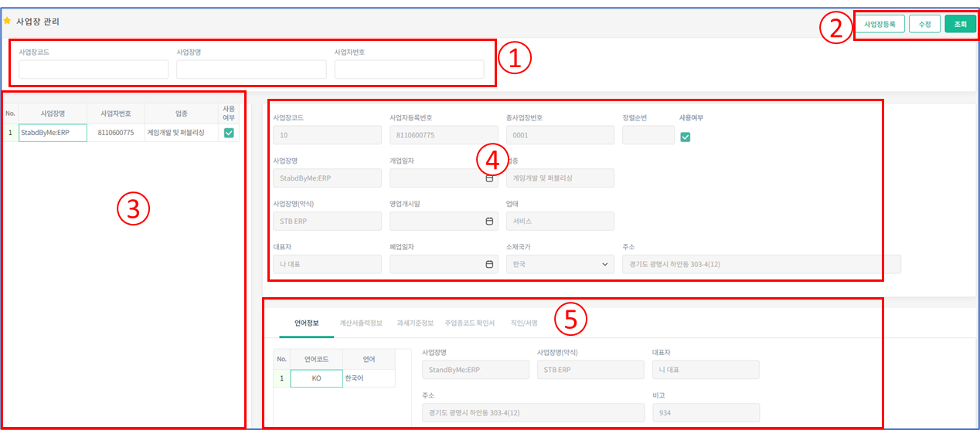
Task: Open the calendar picker for 영업개시일
Action: click(489, 221)
